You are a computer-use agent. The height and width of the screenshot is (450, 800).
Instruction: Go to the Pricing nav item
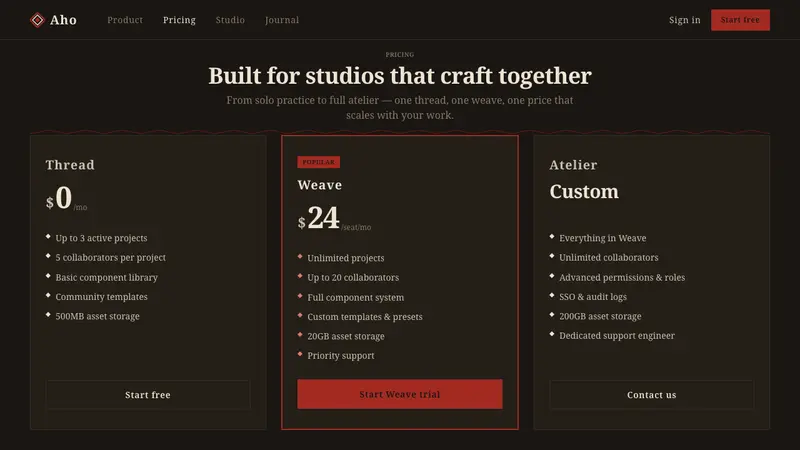[x=179, y=20]
